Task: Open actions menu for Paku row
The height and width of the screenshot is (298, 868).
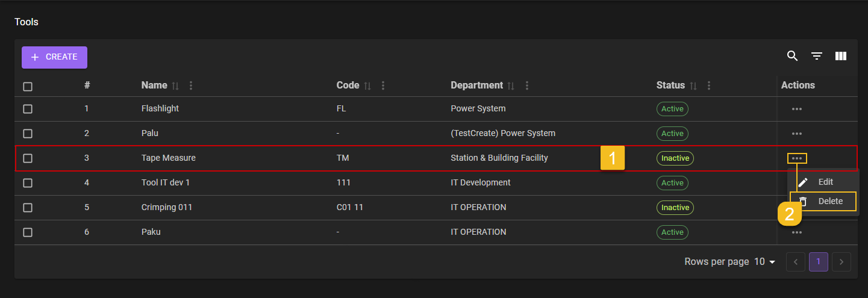Action: click(x=796, y=232)
